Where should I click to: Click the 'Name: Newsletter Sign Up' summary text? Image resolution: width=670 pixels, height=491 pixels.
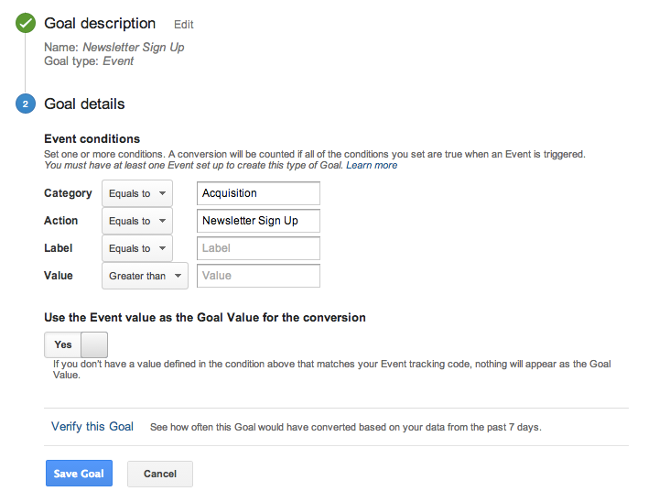tap(114, 47)
